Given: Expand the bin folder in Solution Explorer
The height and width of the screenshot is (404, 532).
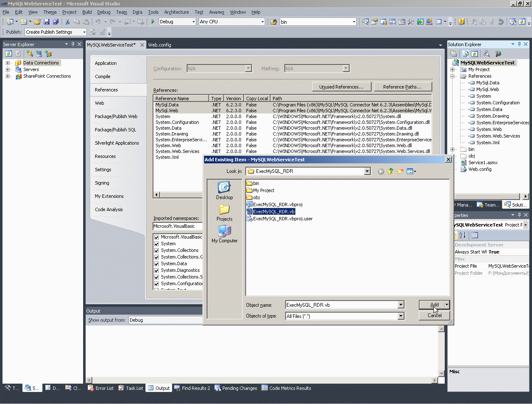Looking at the screenshot, I should pyautogui.click(x=452, y=149).
